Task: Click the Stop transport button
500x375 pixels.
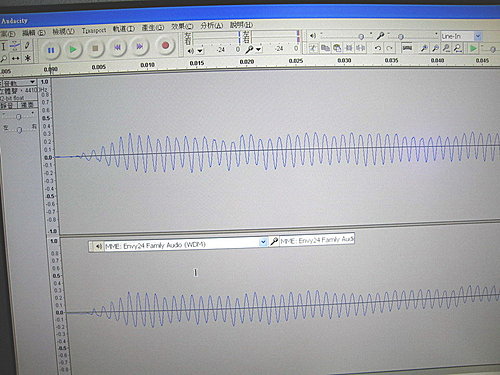Action: click(95, 49)
